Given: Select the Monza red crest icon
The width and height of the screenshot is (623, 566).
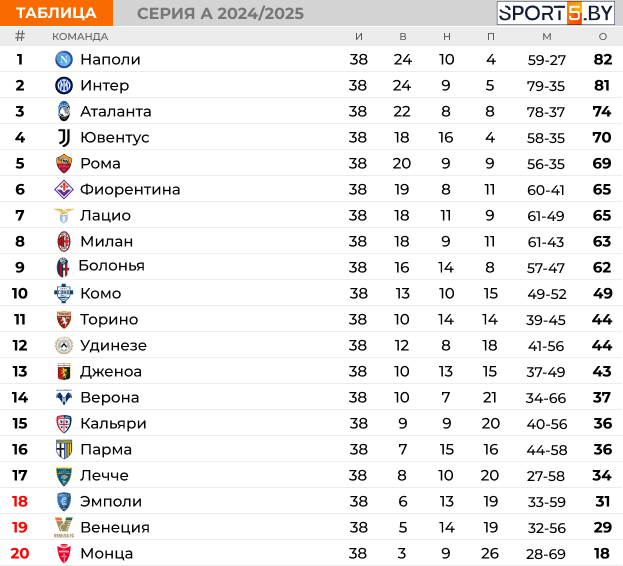Looking at the screenshot, I should [x=64, y=553].
